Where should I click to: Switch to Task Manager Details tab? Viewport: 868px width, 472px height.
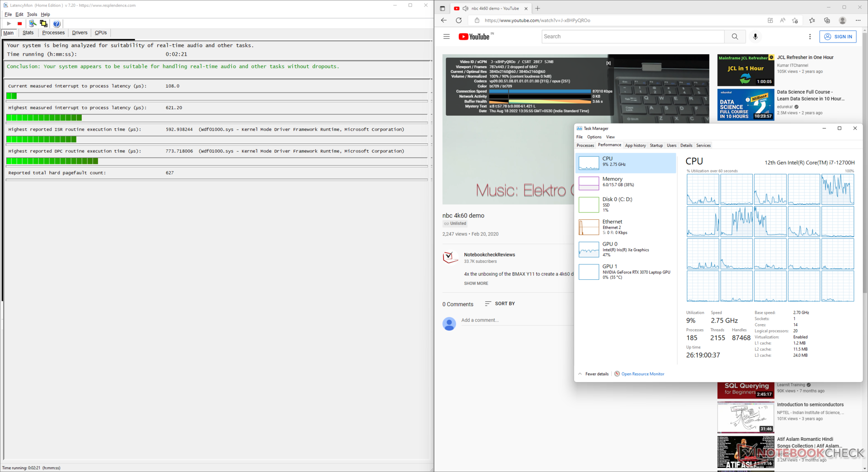coord(686,146)
